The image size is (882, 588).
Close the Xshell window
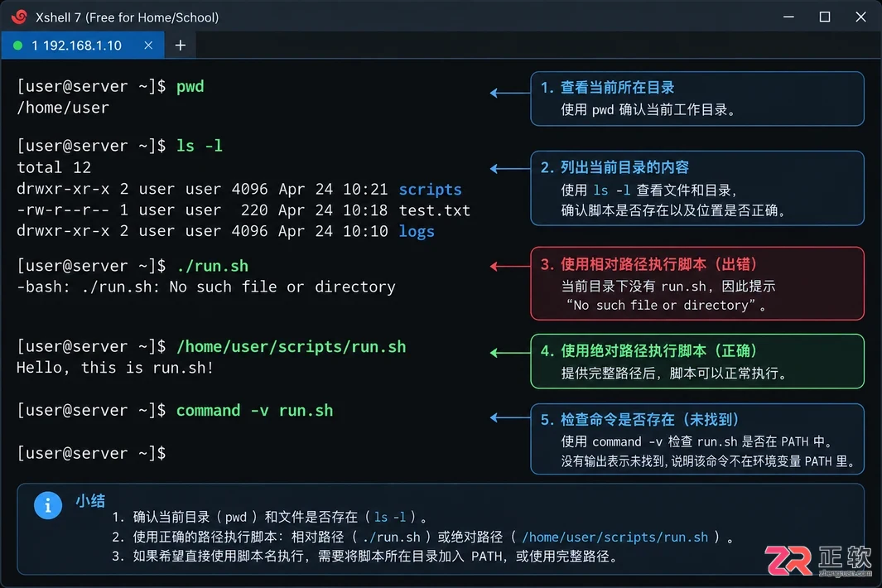click(860, 17)
